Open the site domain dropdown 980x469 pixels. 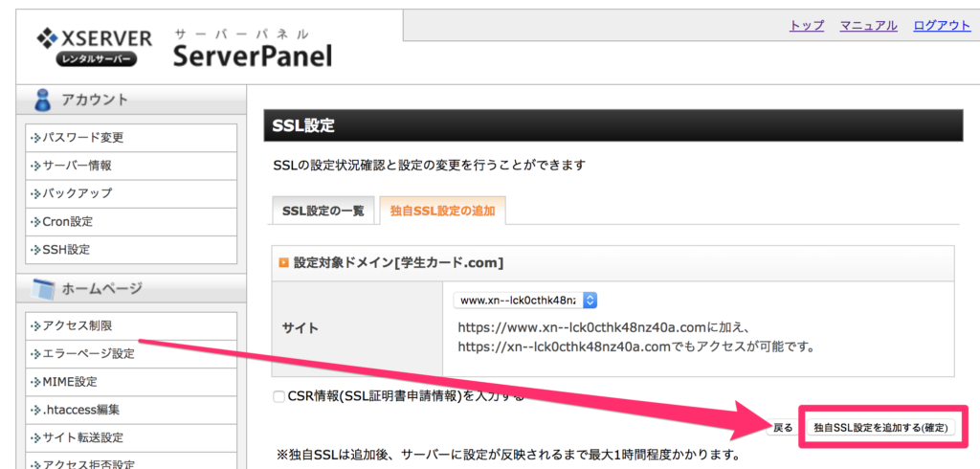pos(525,301)
